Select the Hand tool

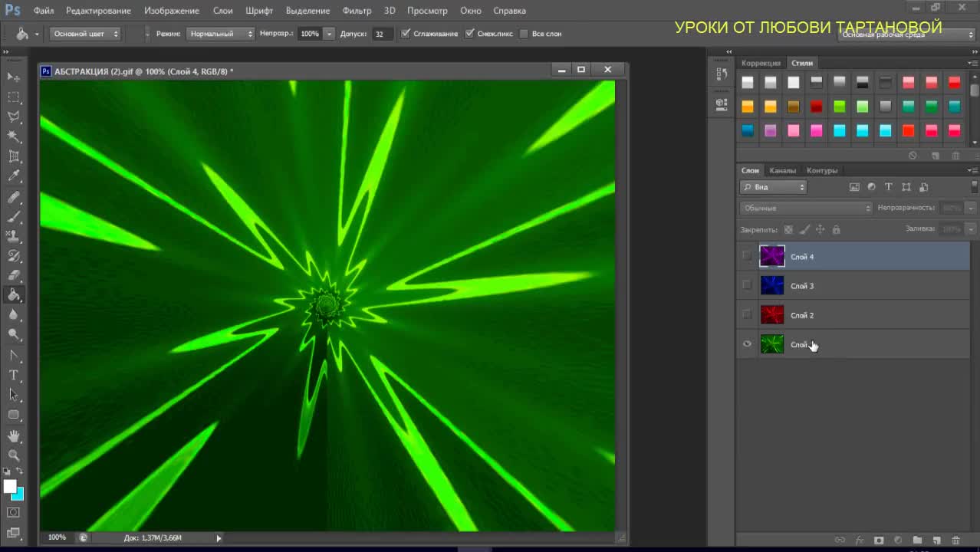tap(14, 435)
